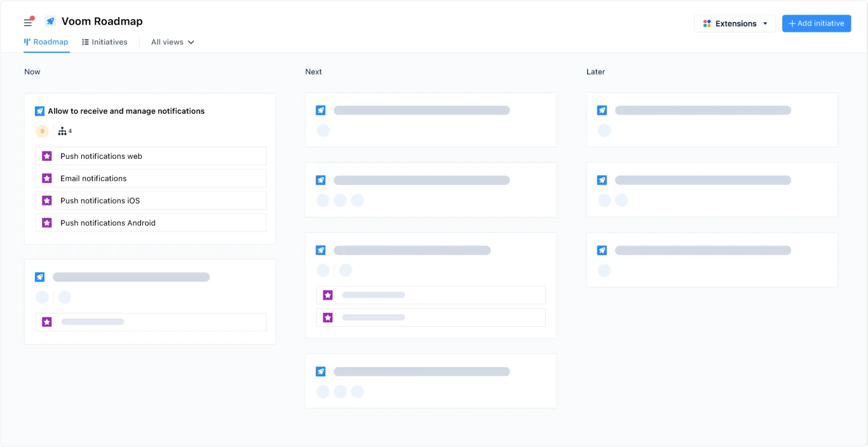Click the colorful grid icon on the Extensions button
This screenshot has height=447, width=868.
click(x=707, y=23)
